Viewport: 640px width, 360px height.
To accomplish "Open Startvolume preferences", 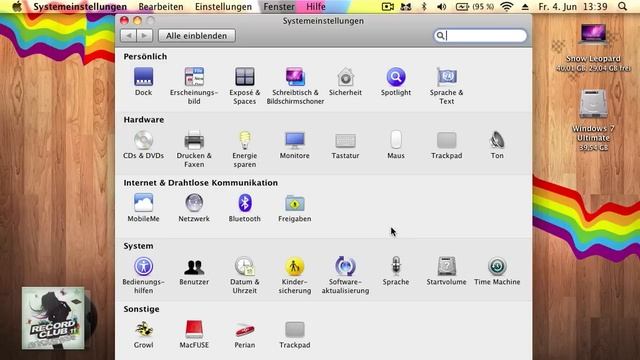I will point(447,271).
